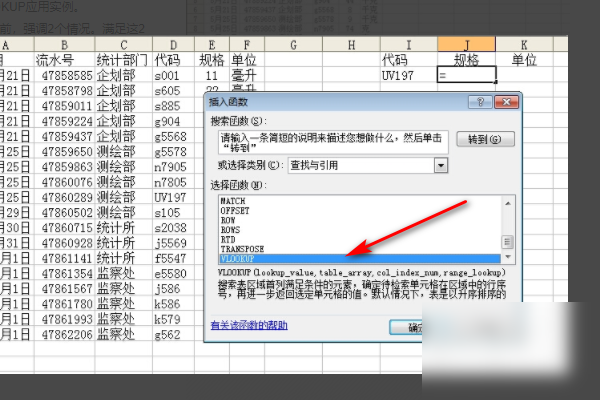Select column E header
This screenshot has width=600, height=400.
coord(212,44)
